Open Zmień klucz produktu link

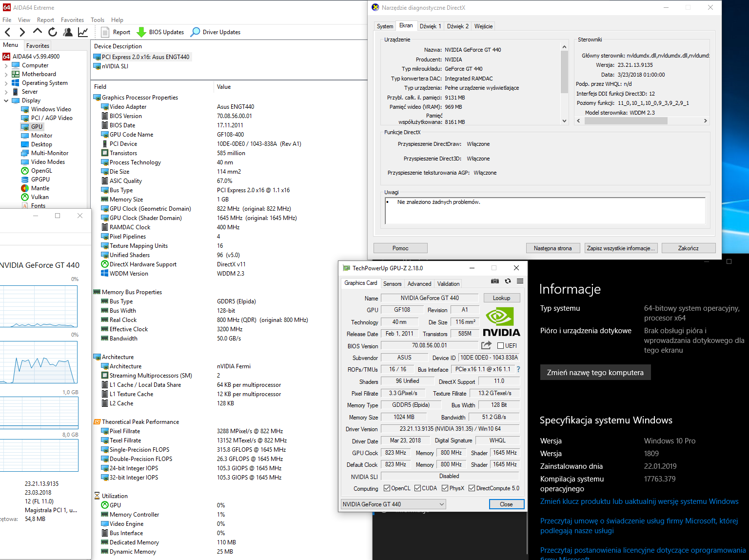(639, 501)
